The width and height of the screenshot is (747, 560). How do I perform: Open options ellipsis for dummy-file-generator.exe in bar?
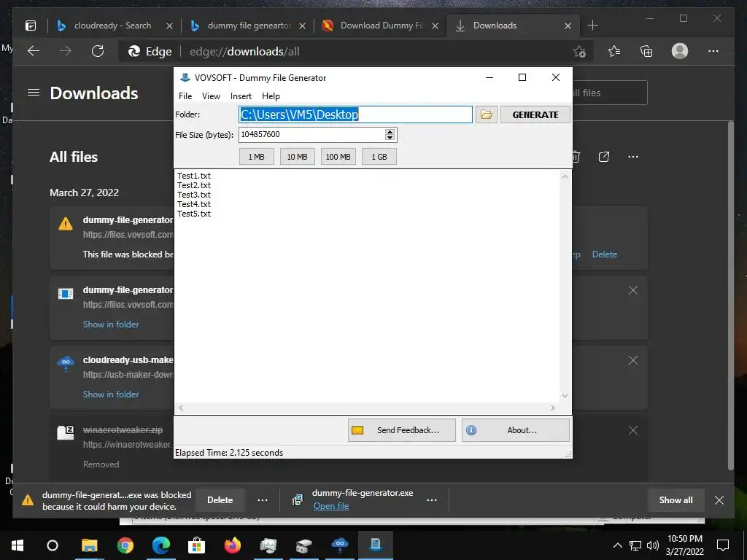click(x=432, y=500)
